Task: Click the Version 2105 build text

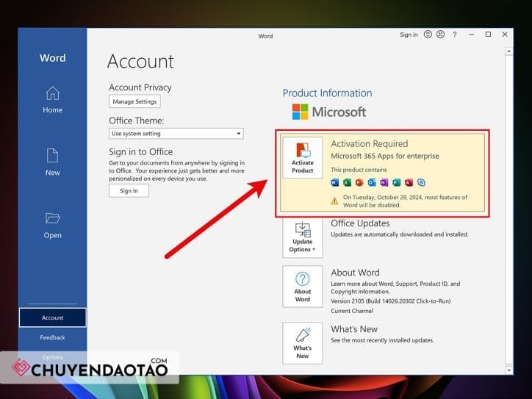Action: click(x=391, y=301)
